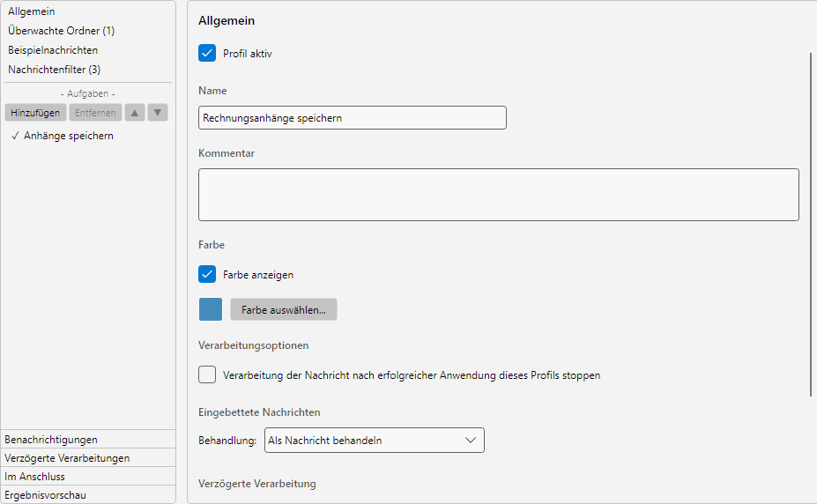Click the Hinzufügen button
The width and height of the screenshot is (817, 504).
35,113
